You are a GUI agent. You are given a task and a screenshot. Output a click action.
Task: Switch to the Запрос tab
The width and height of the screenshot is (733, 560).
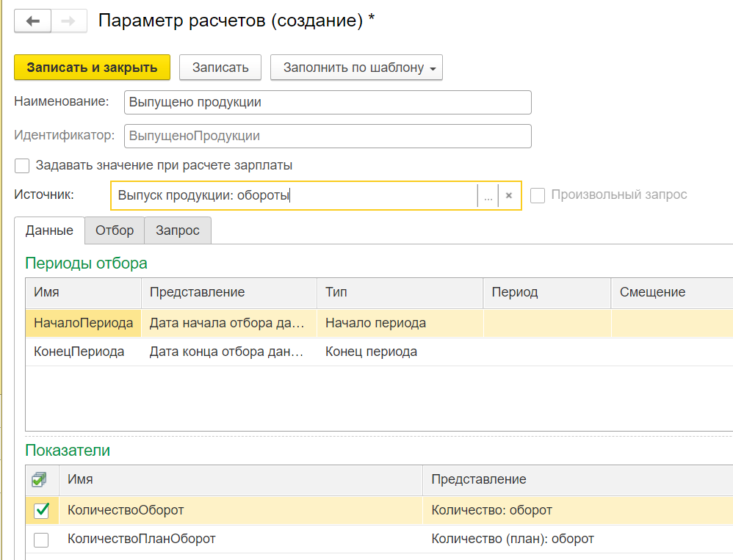coord(178,230)
